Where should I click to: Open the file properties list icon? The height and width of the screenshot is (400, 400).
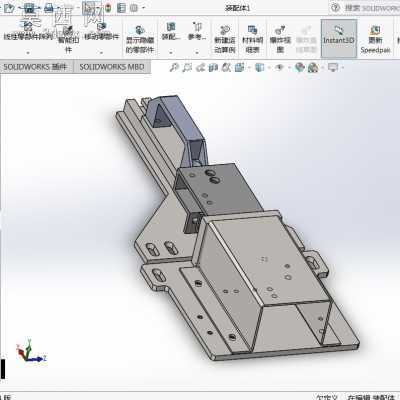(121, 8)
